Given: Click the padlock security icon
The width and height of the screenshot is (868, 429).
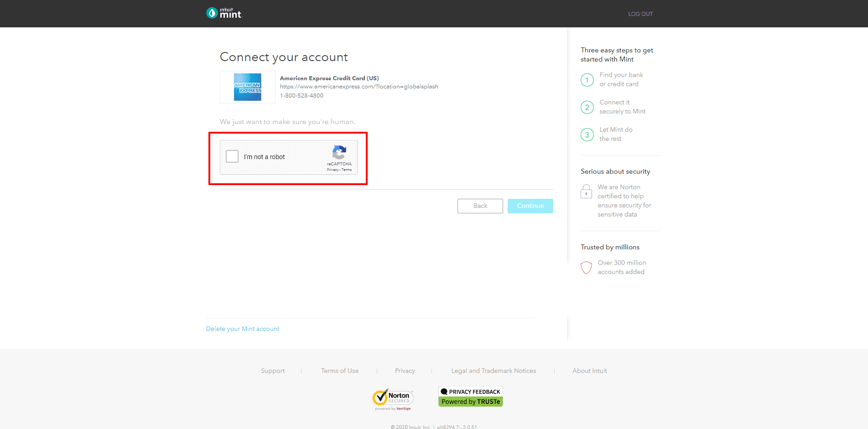Looking at the screenshot, I should 586,191.
